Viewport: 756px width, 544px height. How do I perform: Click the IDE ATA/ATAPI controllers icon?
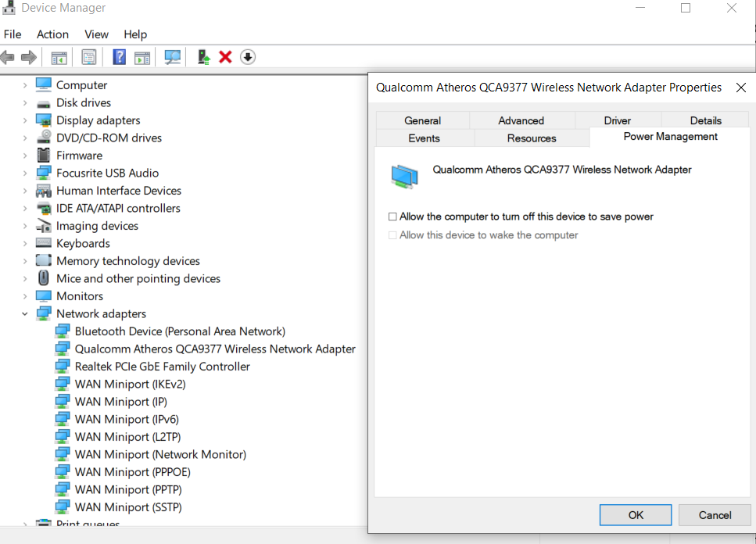click(x=44, y=208)
